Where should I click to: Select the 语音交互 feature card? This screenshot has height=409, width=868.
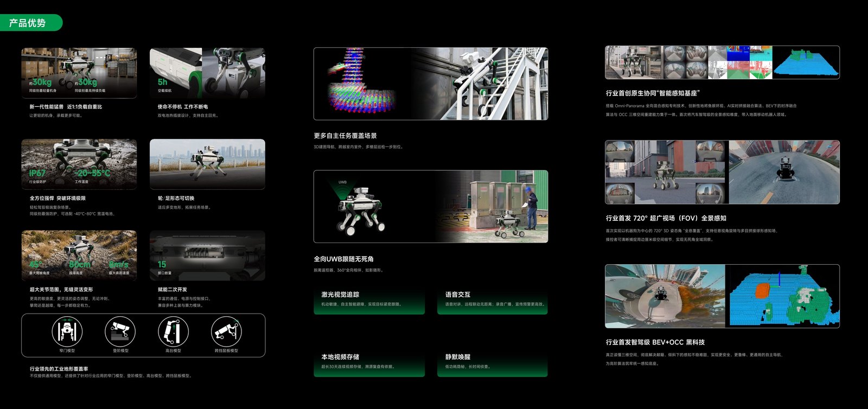coord(492,301)
